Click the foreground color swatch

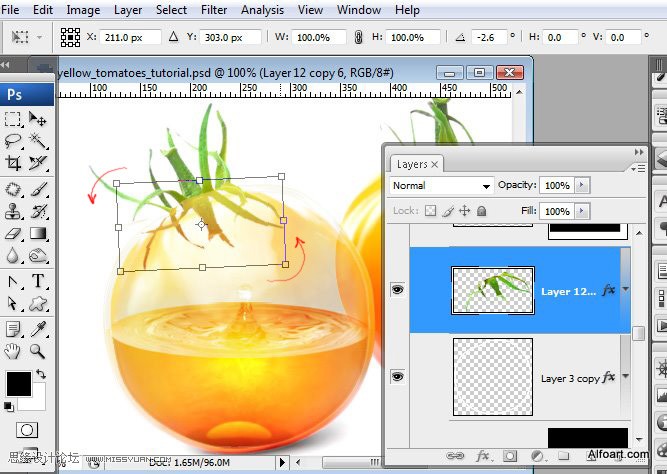click(x=18, y=383)
